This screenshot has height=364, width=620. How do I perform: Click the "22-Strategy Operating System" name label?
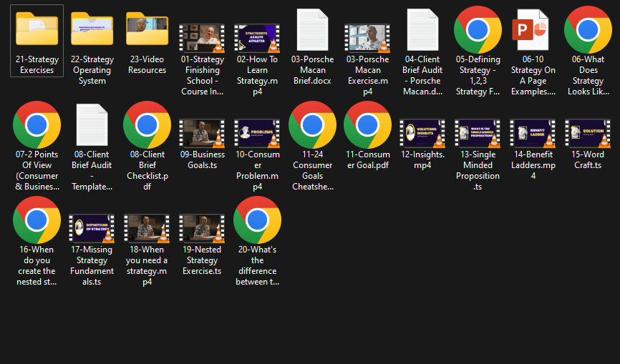pyautogui.click(x=92, y=70)
